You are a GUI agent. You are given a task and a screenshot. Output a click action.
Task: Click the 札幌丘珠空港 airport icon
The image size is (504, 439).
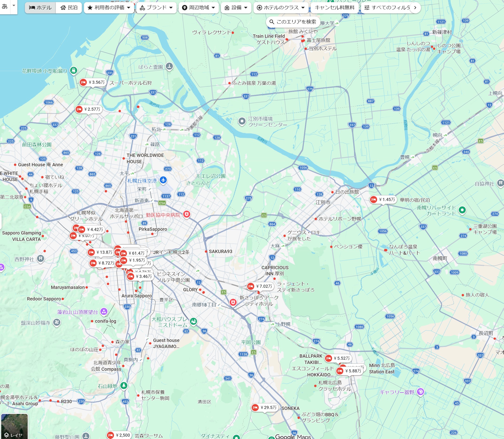(163, 180)
